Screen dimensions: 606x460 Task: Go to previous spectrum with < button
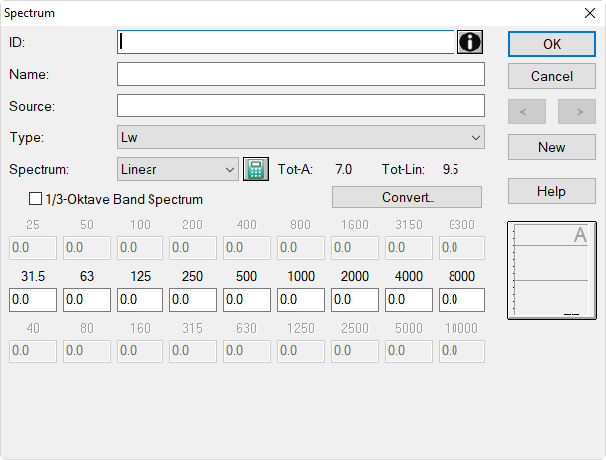[527, 112]
